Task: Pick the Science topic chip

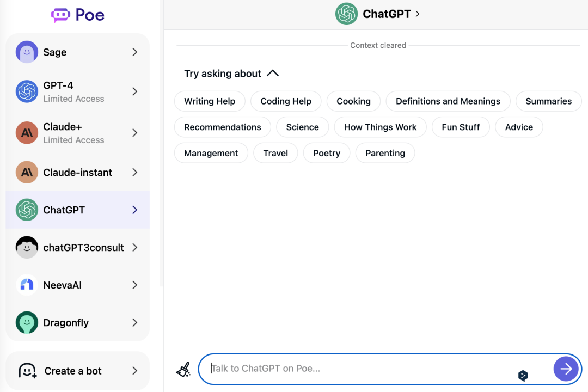Action: [302, 127]
